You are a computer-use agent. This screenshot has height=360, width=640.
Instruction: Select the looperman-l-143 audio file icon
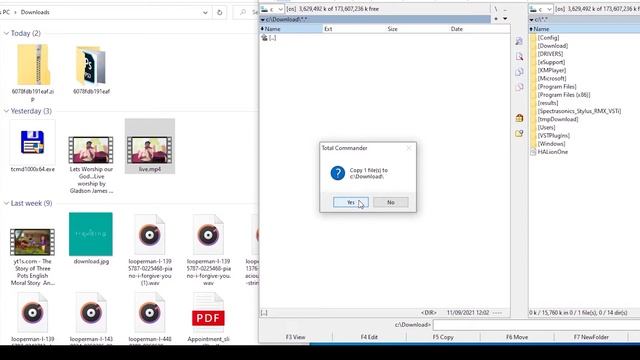point(91,313)
